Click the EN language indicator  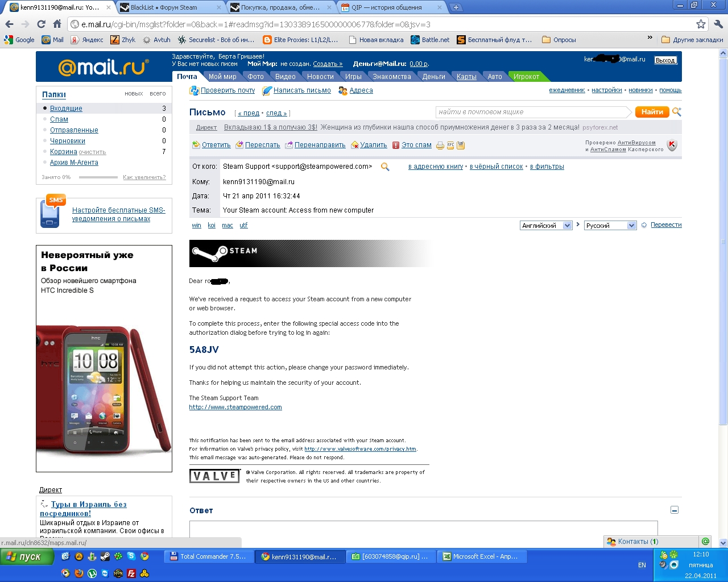coord(642,565)
